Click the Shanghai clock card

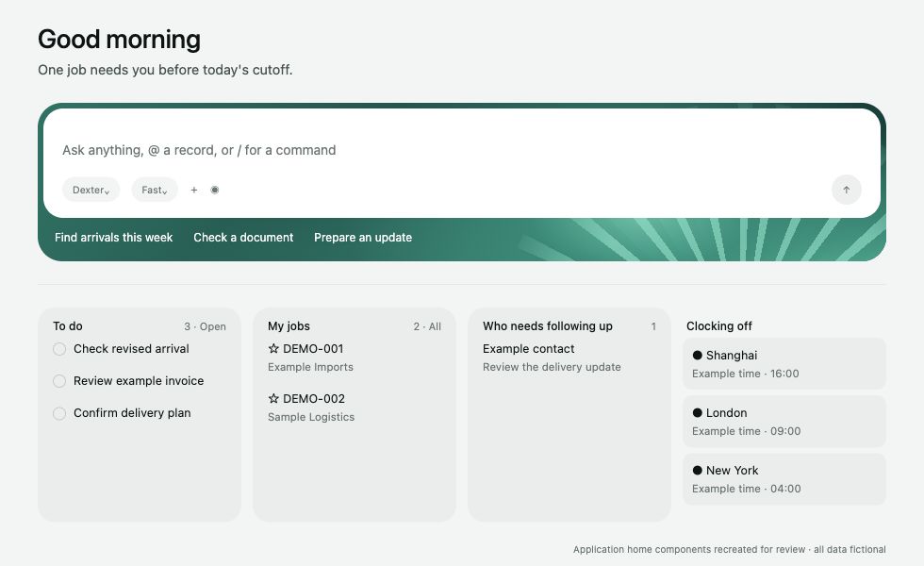784,364
